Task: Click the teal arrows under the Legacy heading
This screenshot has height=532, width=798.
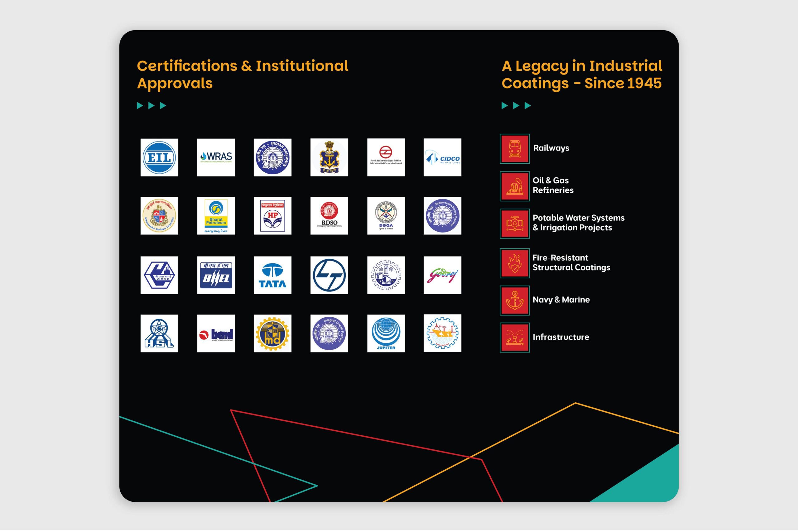Action: click(x=516, y=106)
